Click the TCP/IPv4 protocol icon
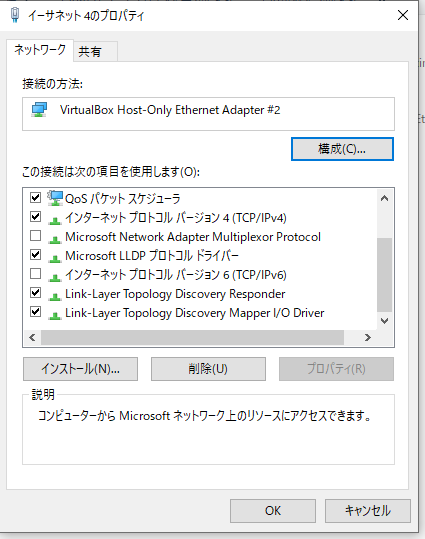The width and height of the screenshot is (425, 539). tap(55, 219)
